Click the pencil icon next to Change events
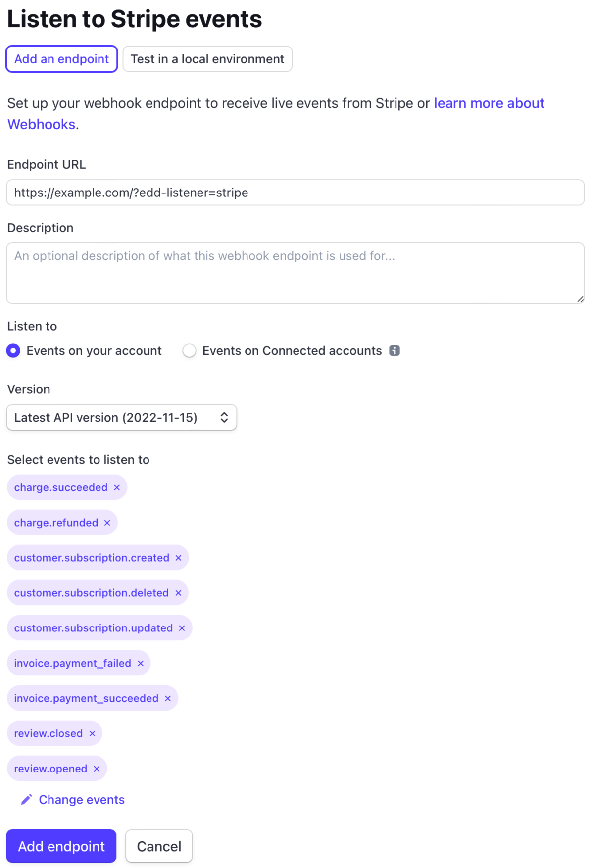The width and height of the screenshot is (594, 868). pyautogui.click(x=26, y=799)
